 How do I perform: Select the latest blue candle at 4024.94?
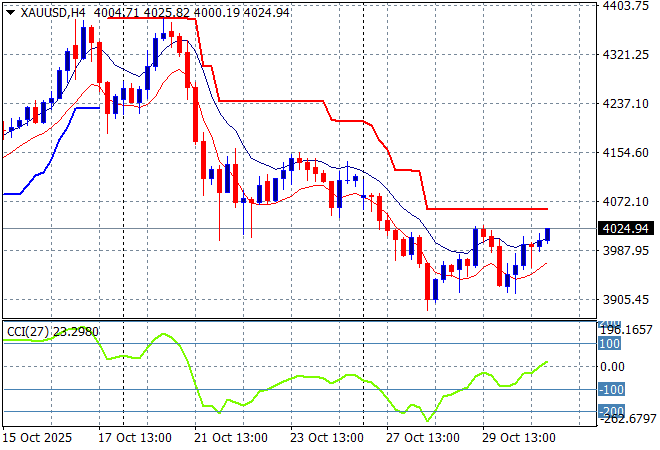coord(548,234)
